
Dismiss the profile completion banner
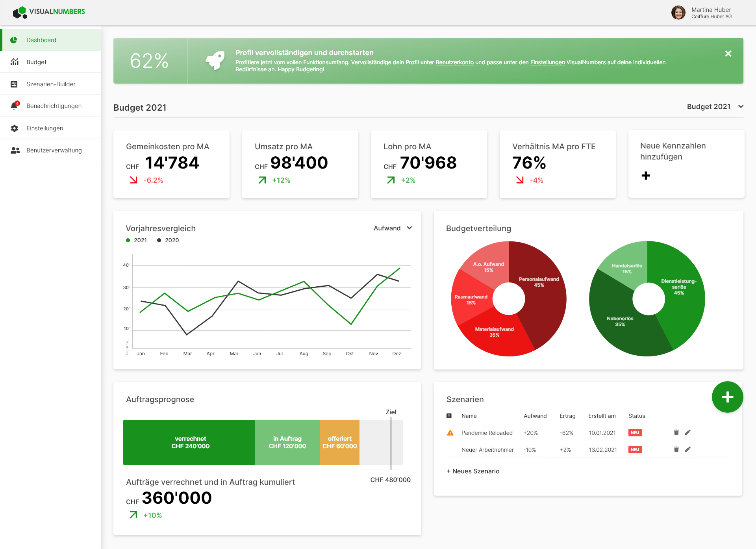[x=728, y=54]
